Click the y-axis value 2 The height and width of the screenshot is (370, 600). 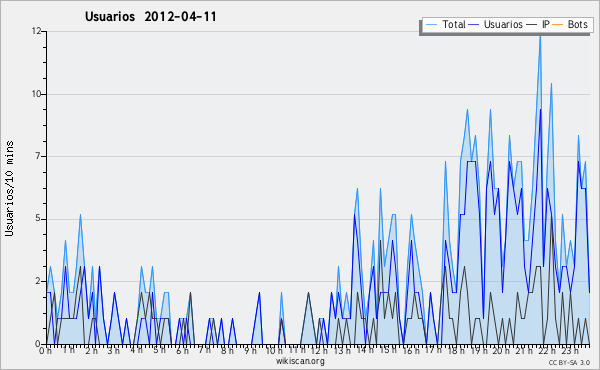point(38,281)
